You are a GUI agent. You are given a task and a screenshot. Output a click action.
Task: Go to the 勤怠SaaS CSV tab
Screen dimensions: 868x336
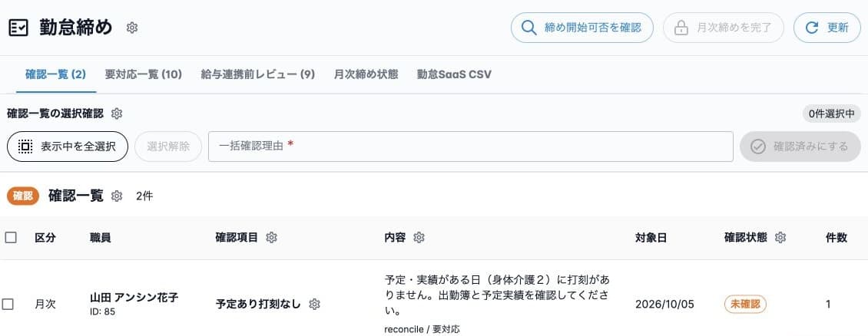[454, 74]
